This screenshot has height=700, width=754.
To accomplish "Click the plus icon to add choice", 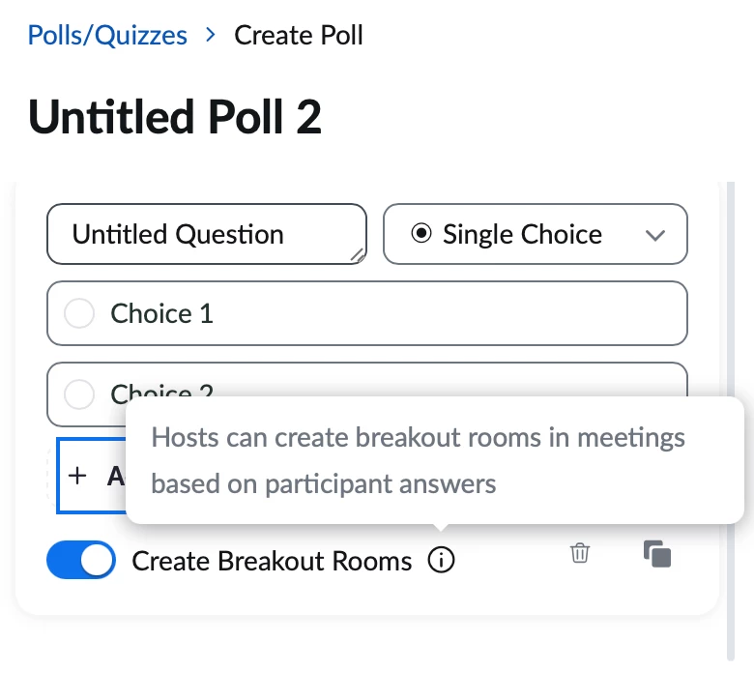I will pos(78,475).
